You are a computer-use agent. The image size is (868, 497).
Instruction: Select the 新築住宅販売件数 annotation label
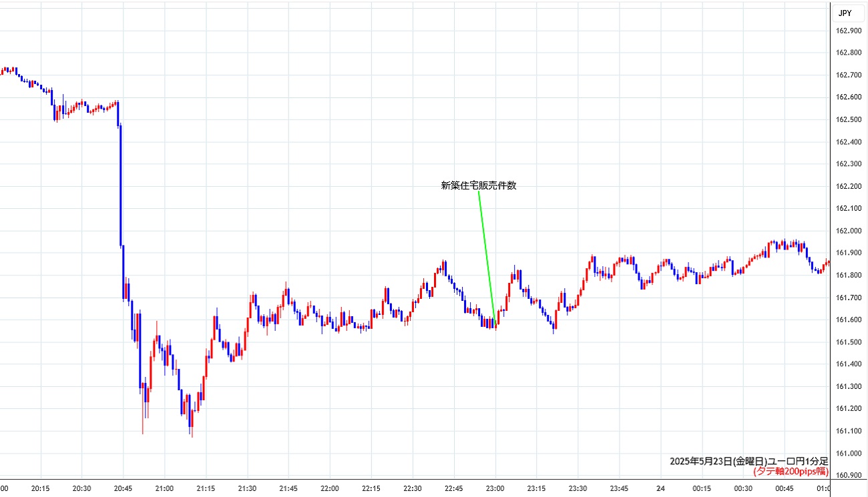[479, 185]
